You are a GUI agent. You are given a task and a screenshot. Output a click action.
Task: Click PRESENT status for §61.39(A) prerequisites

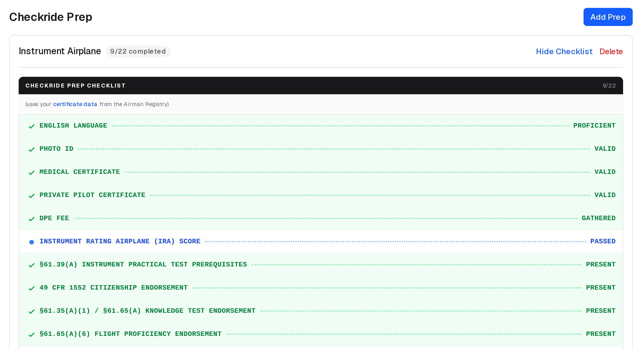[x=601, y=264]
